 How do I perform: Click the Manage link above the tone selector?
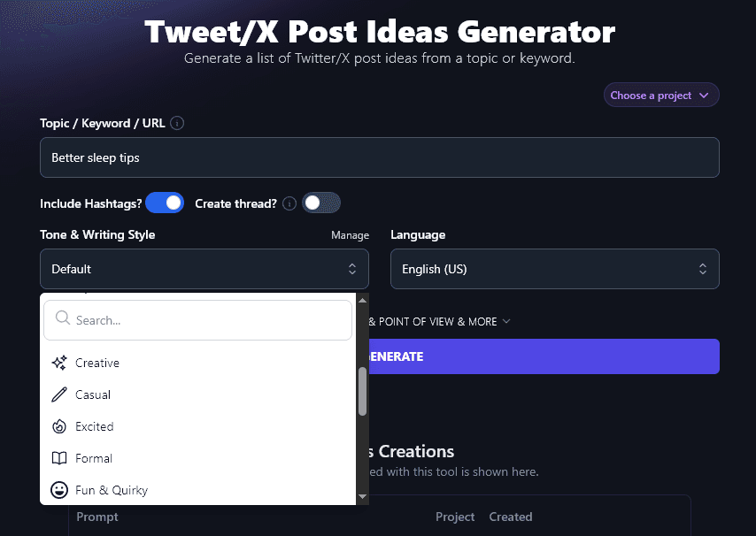point(350,234)
